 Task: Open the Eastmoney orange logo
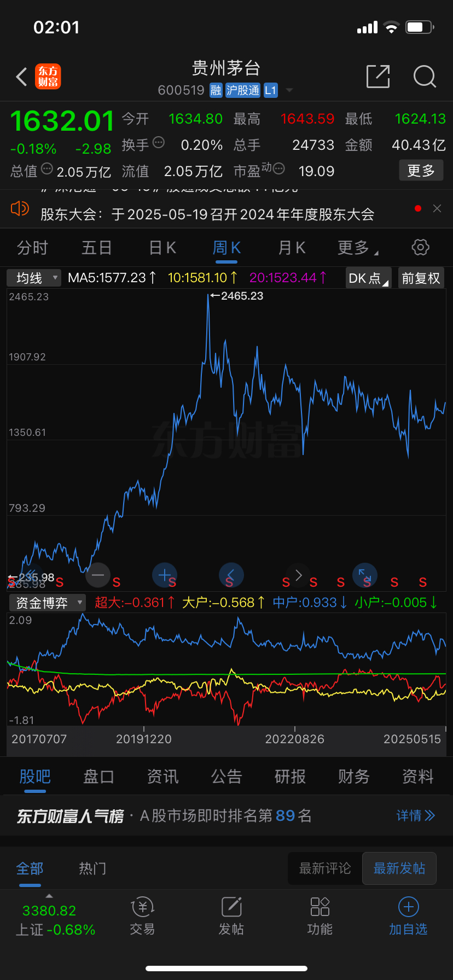[48, 77]
